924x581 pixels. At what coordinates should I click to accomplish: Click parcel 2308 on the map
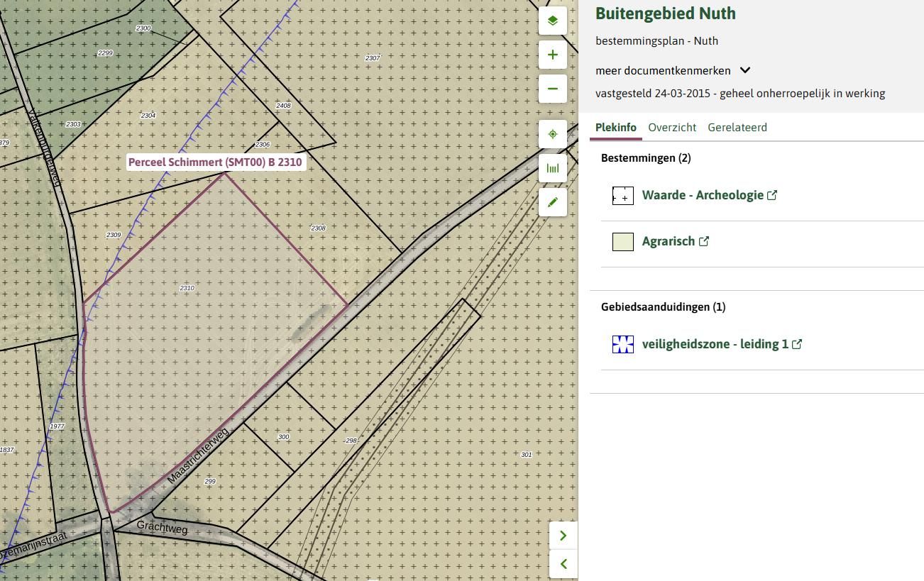[x=318, y=228]
